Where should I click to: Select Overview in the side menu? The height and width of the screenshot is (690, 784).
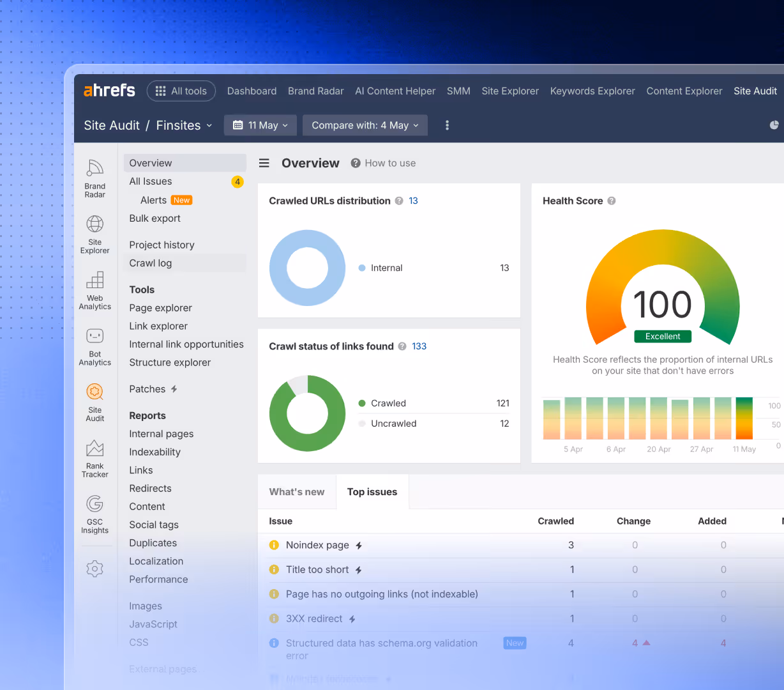(x=185, y=163)
